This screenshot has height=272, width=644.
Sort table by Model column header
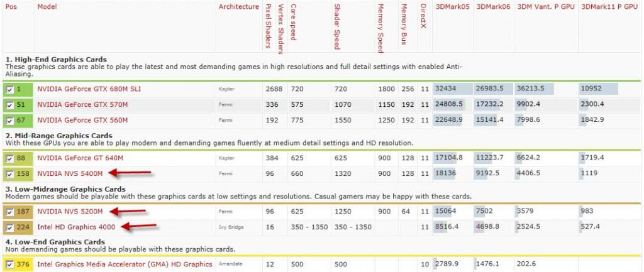[x=47, y=7]
